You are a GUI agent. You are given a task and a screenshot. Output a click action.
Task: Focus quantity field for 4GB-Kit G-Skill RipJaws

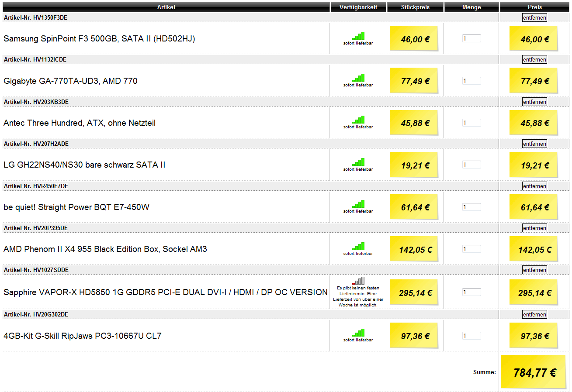(x=471, y=336)
